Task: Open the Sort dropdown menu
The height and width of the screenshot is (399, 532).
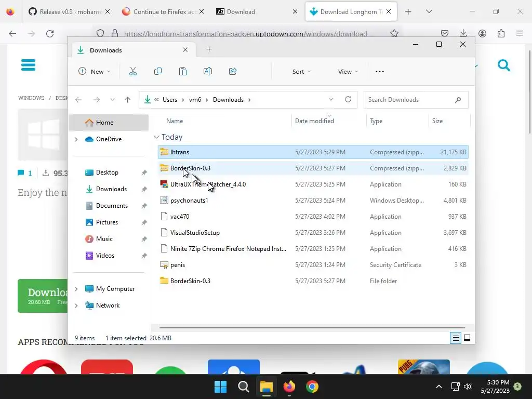Action: coord(301,72)
